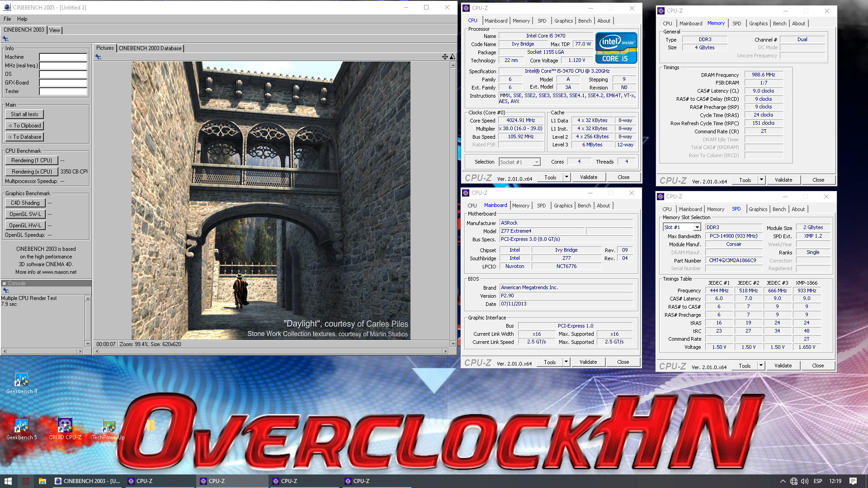Viewport: 868px width, 488px height.
Task: Click the CINEBENCH title bar app icon
Action: pyautogui.click(x=7, y=7)
